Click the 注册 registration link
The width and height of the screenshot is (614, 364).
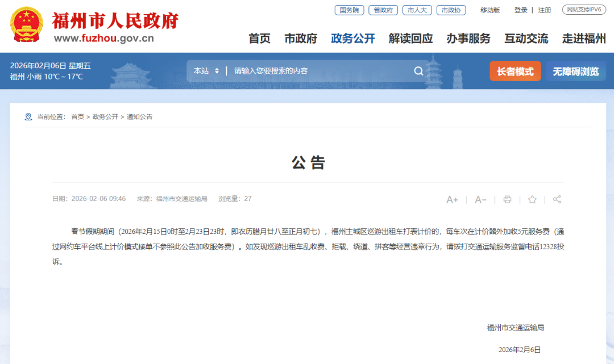(x=544, y=10)
